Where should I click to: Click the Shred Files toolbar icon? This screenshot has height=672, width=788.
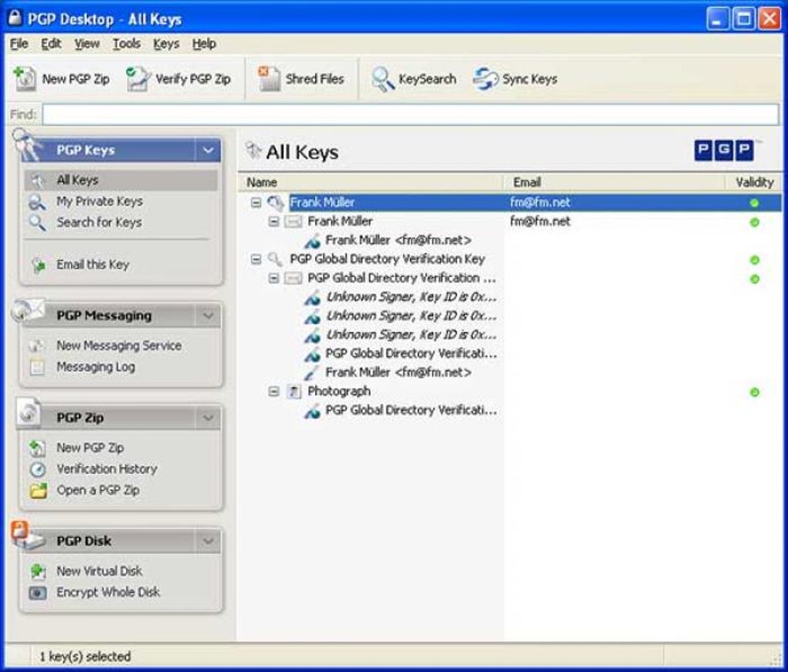point(270,79)
